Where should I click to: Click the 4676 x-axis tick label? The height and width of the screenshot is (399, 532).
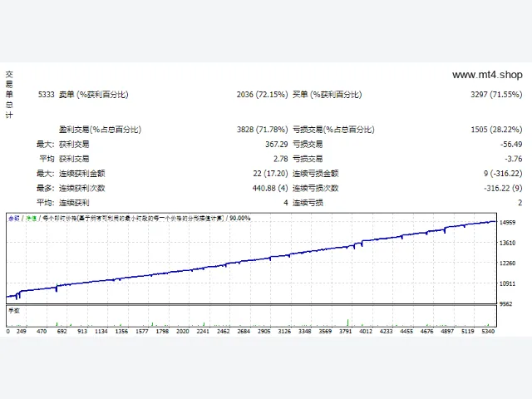click(426, 331)
